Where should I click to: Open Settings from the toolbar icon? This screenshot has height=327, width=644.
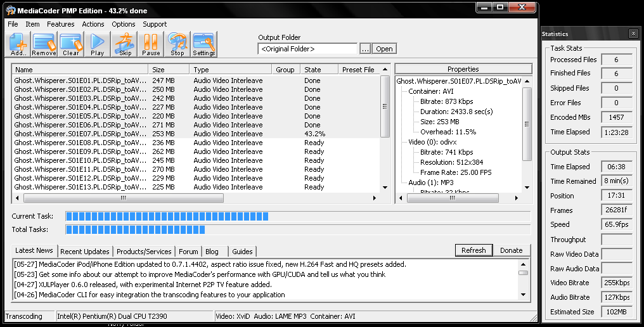click(x=203, y=44)
